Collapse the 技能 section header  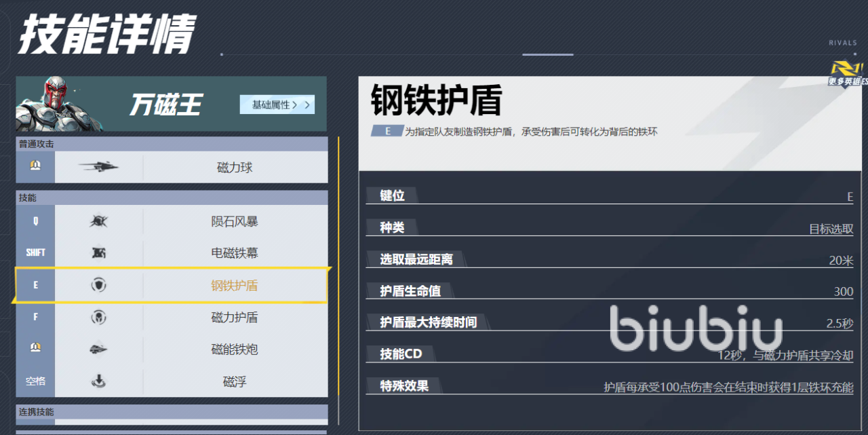(172, 197)
